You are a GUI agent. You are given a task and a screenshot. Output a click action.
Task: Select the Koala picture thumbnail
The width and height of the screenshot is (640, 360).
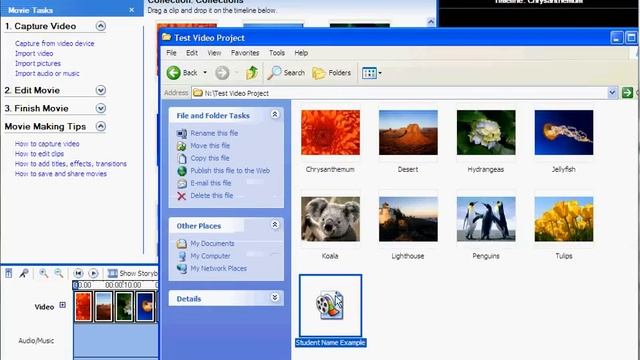[x=330, y=219]
